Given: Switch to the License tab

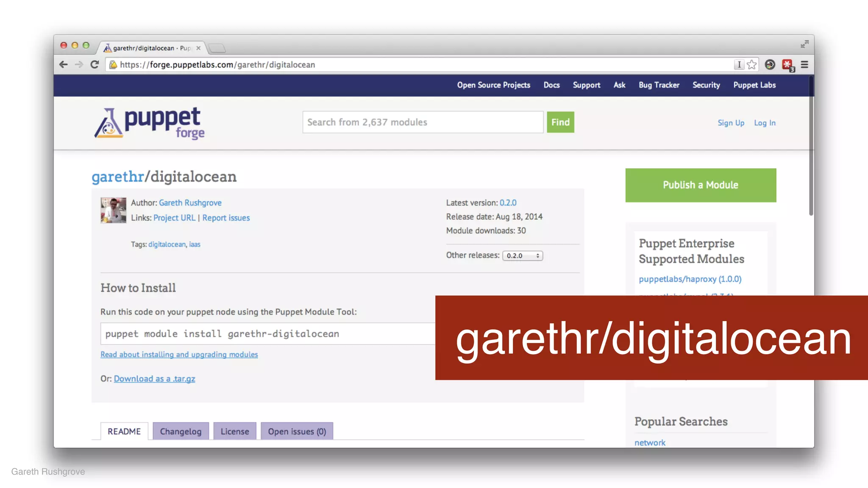Looking at the screenshot, I should [x=235, y=431].
